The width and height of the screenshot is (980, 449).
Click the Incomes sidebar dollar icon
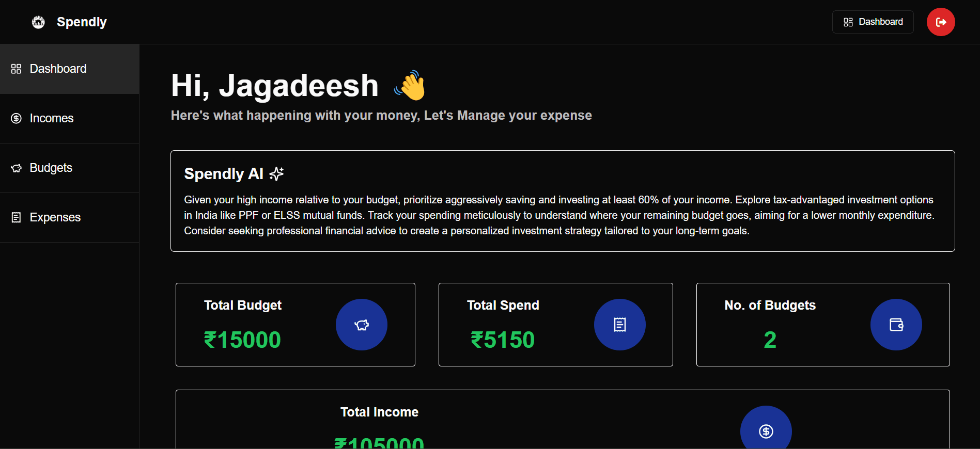(x=17, y=118)
